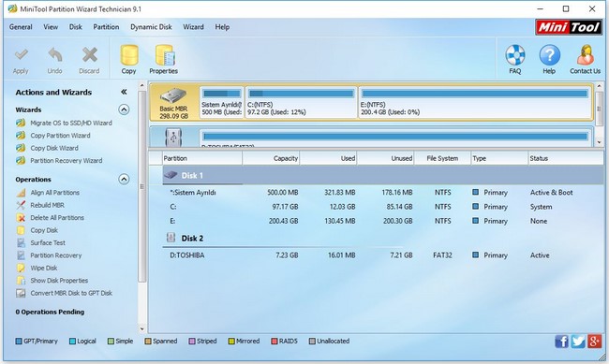Open the Google Plus social icon
Viewport: 609px width, 364px height.
(595, 342)
